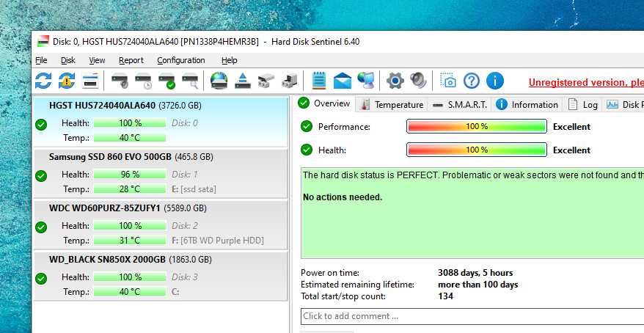Click the refresh icon with warning triangle
This screenshot has width=644, height=333.
point(67,81)
